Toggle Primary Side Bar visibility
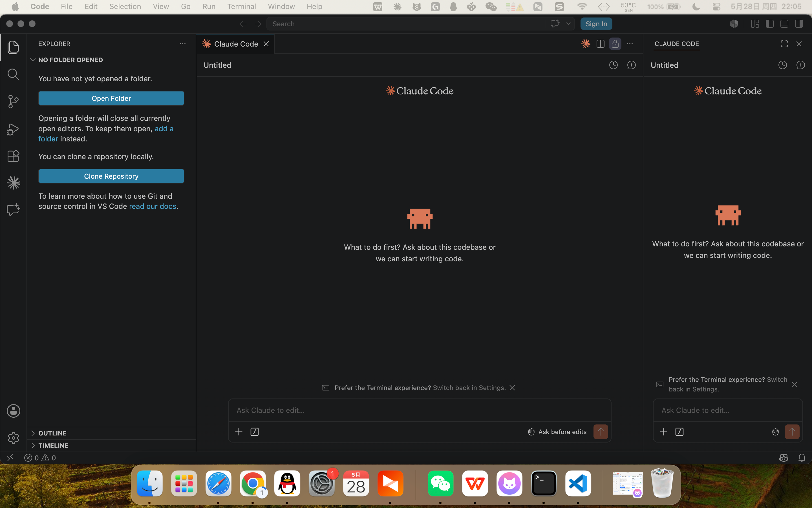This screenshot has height=508, width=812. coord(770,24)
